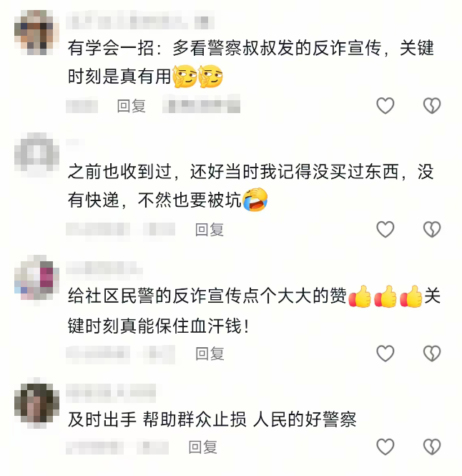Dislike the comment ending 时刻是真有用
Viewport: 462px width, 476px height.
tap(432, 105)
